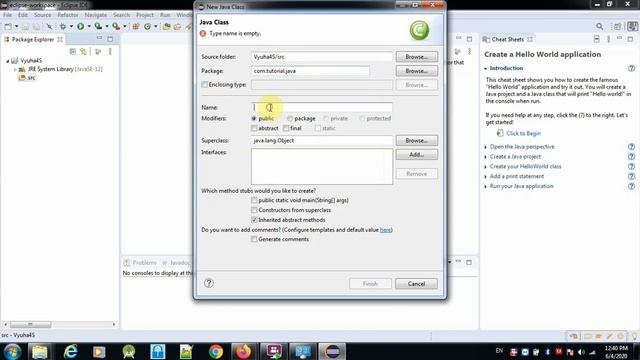Select the package modifier radio button
Image resolution: width=640 pixels, height=360 pixels.
click(x=289, y=118)
